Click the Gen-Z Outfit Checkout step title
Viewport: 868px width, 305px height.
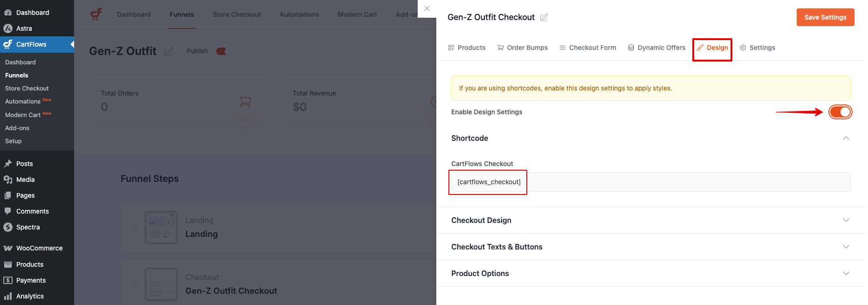tap(231, 291)
